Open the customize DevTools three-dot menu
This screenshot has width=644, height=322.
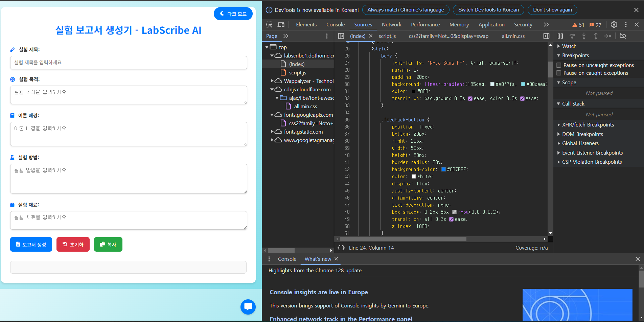626,24
